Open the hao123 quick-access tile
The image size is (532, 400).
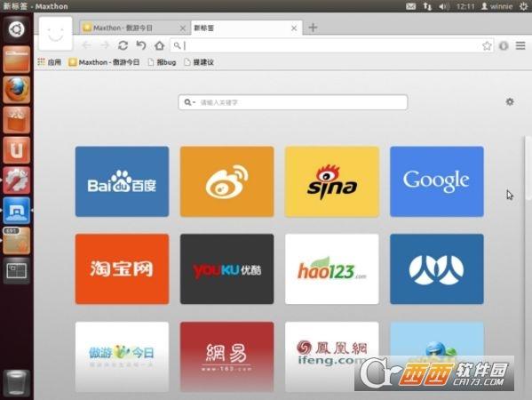(332, 269)
